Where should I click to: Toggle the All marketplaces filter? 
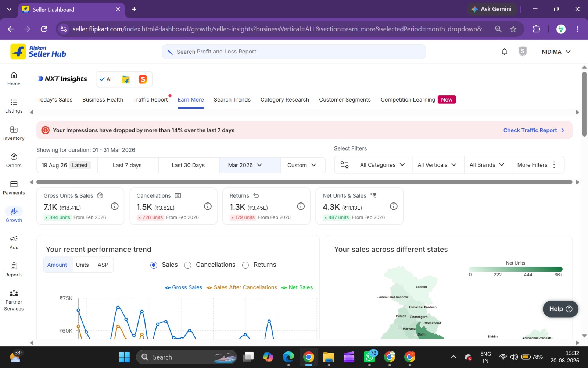click(x=107, y=79)
